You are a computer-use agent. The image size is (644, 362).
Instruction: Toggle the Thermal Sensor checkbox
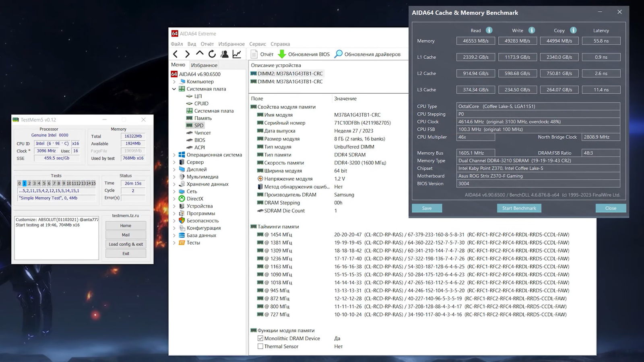[260, 346]
